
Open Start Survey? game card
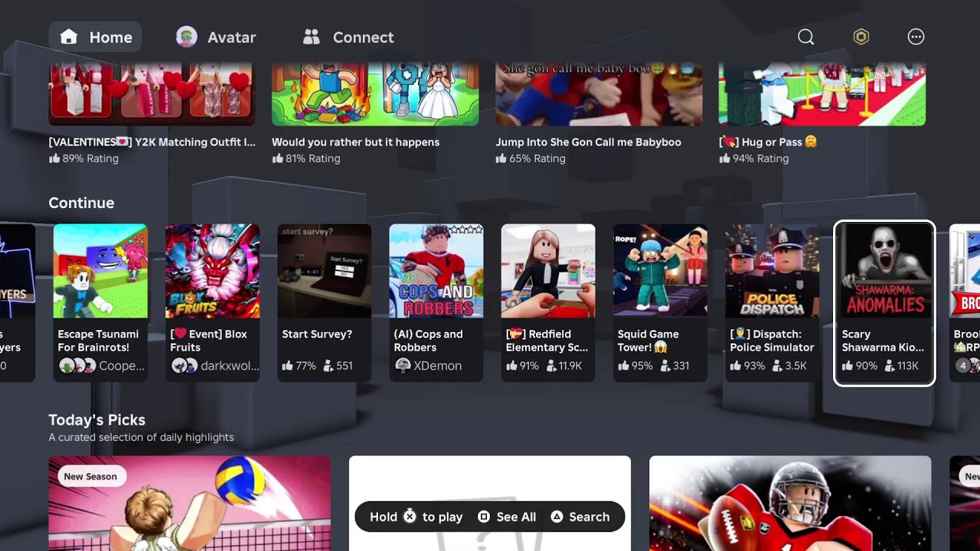pyautogui.click(x=324, y=302)
